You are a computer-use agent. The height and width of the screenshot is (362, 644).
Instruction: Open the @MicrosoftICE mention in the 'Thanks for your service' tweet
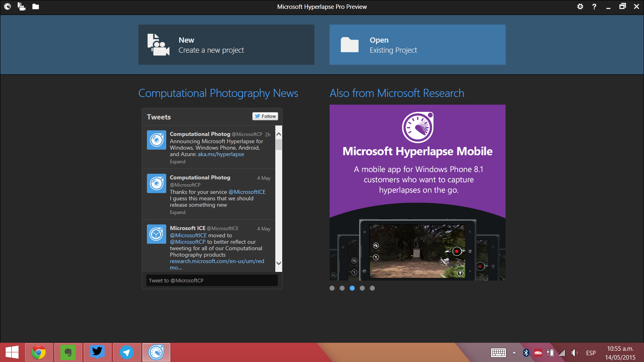tap(247, 192)
